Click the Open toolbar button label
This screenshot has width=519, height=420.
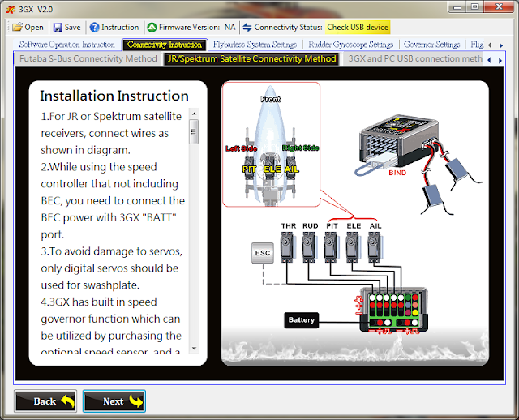tap(34, 27)
